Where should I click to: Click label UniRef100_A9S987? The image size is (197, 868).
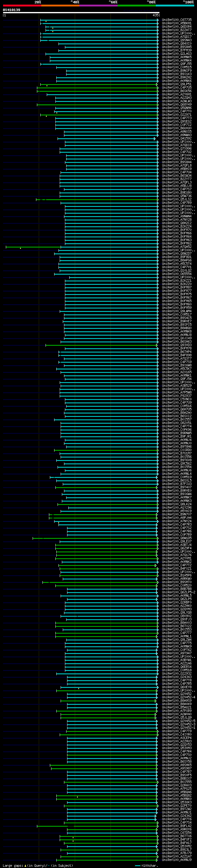click(177, 768)
